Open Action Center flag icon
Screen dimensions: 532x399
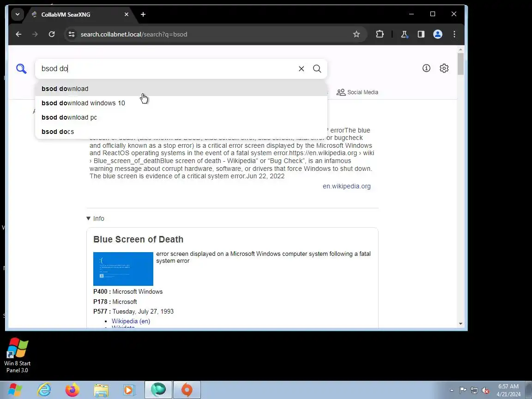[463, 390]
